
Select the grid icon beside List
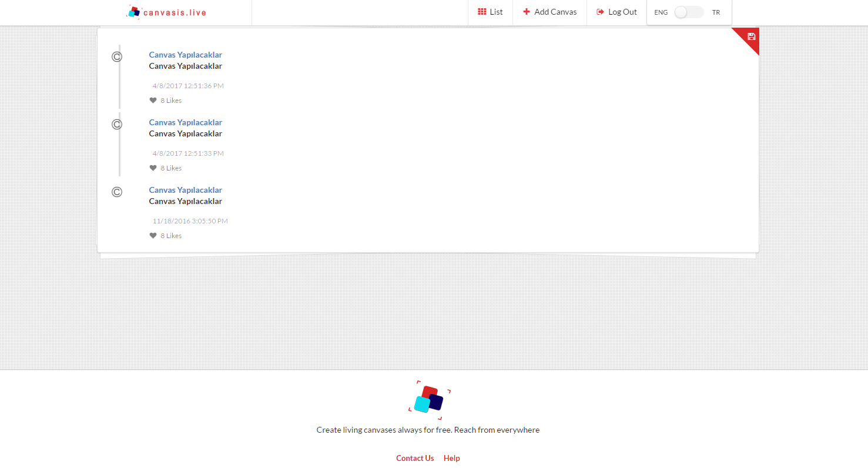(482, 12)
